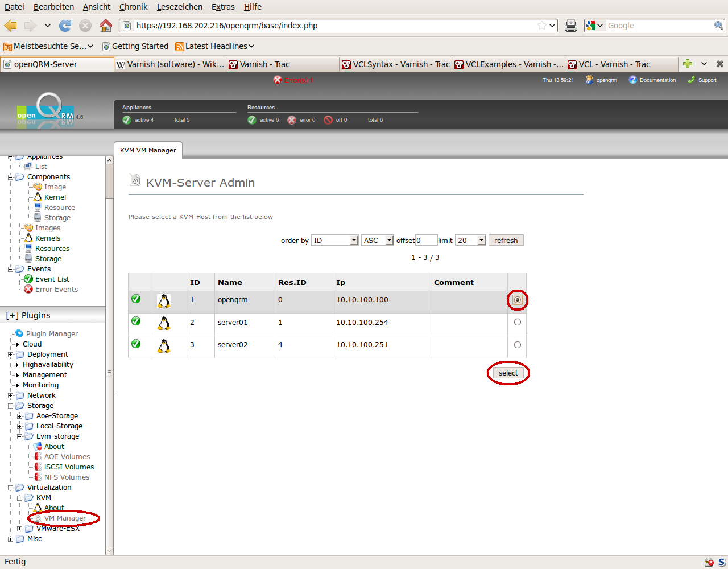Click the red Error(s) icon in header
The height and width of the screenshot is (569, 728).
[278, 80]
